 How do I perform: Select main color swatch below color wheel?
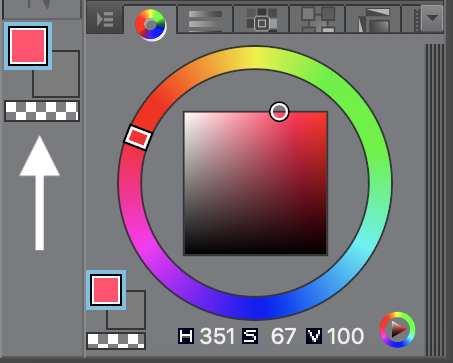106,290
